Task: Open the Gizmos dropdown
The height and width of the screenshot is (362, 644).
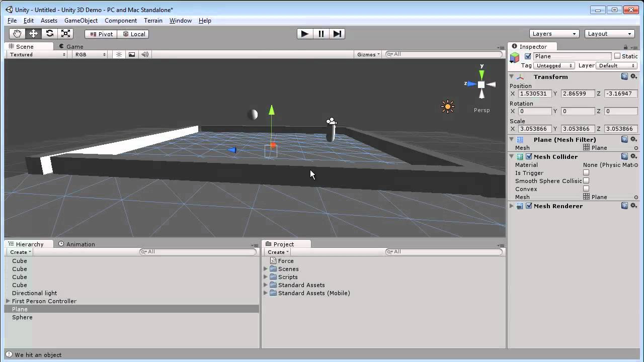Action: coord(368,54)
